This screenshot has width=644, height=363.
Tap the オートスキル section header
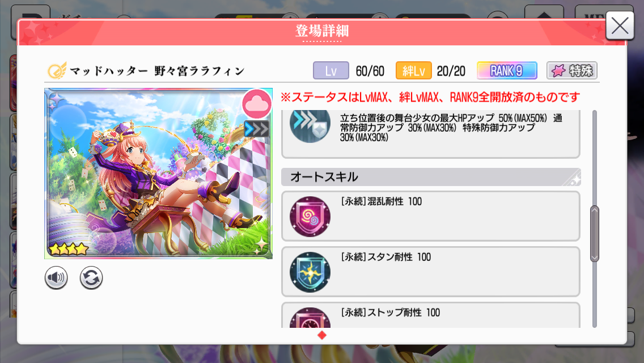(x=431, y=177)
